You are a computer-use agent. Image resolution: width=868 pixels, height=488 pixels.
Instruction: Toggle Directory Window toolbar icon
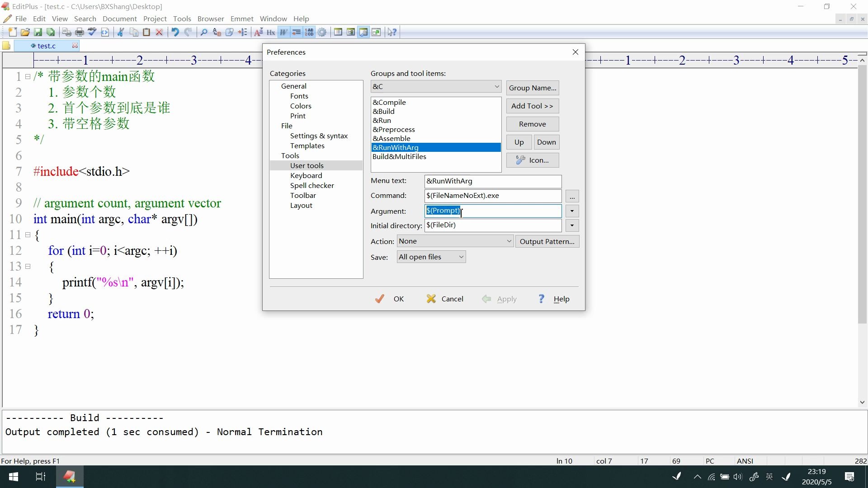coord(338,32)
